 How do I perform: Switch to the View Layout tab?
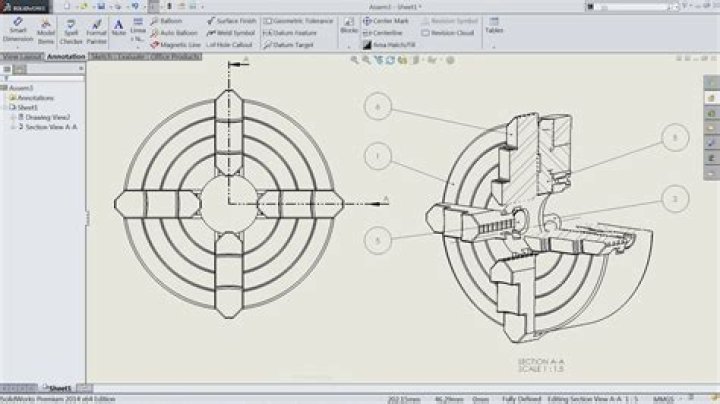tap(22, 57)
